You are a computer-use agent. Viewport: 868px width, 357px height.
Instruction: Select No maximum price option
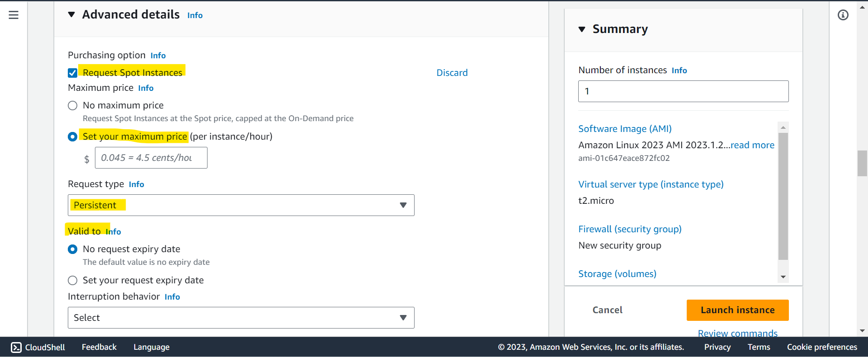72,106
